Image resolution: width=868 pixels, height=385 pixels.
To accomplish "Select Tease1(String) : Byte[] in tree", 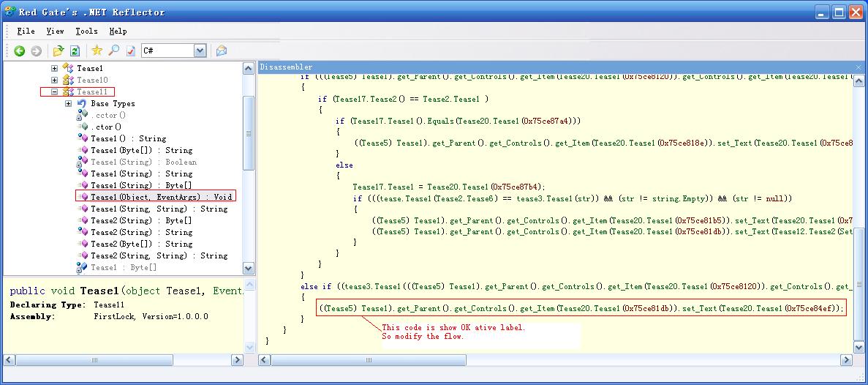I will pyautogui.click(x=142, y=185).
